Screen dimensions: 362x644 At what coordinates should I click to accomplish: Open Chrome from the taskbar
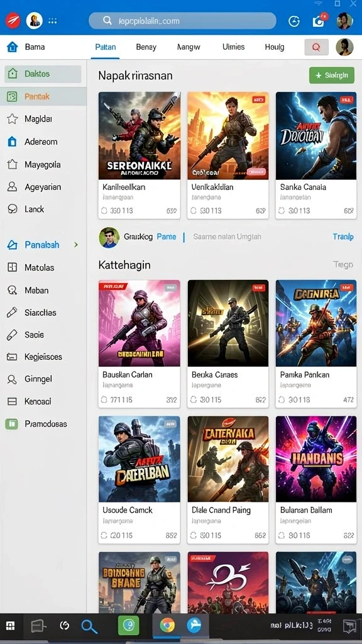pos(167,626)
